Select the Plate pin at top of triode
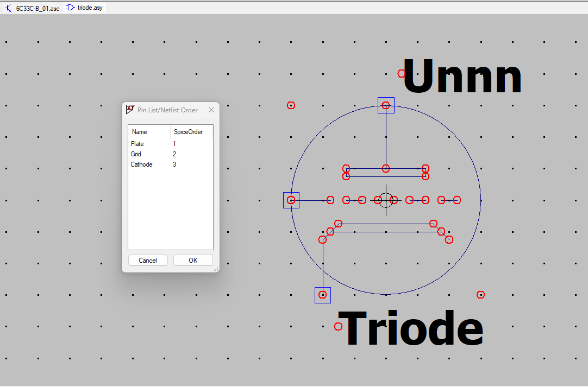The image size is (588, 387). (x=386, y=105)
